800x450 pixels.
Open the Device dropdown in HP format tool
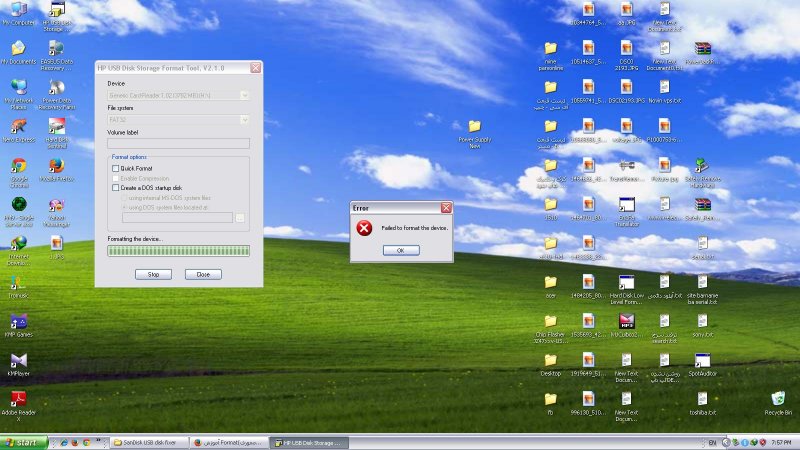244,95
